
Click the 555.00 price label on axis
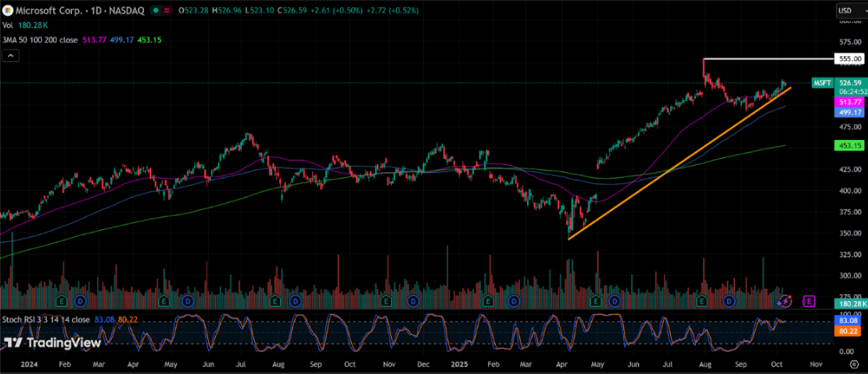click(x=849, y=59)
